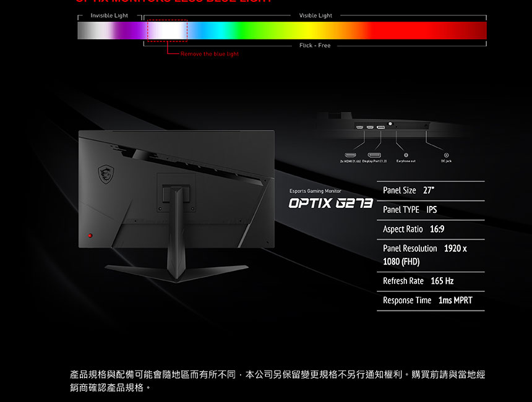Viewport: 532px width, 402px height.
Task: Click the '16:9' aspect ratio value
Action: click(437, 229)
